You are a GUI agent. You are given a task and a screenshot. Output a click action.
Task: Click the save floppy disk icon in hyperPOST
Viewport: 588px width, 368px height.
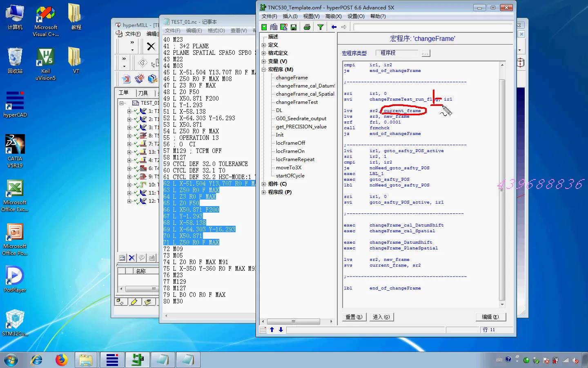tap(294, 27)
